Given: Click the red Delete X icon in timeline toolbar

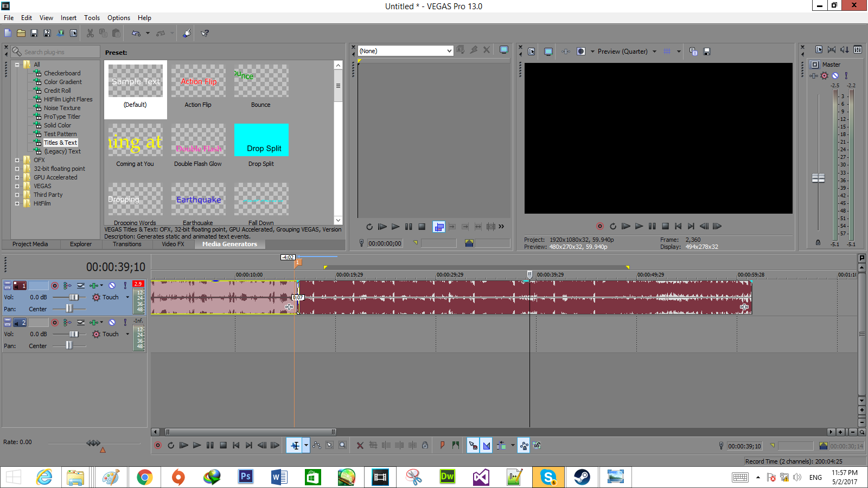Looking at the screenshot, I should [x=360, y=445].
